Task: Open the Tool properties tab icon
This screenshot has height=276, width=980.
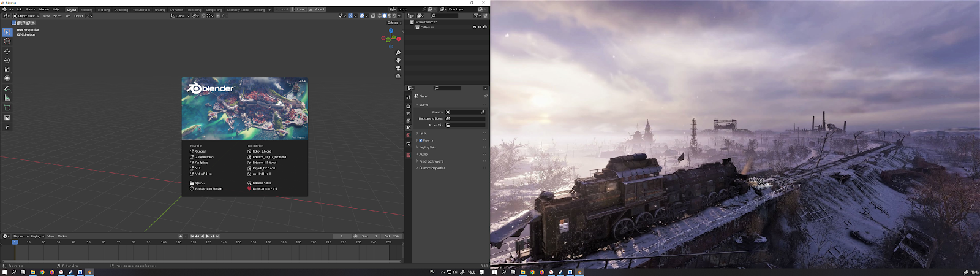Action: click(x=409, y=97)
